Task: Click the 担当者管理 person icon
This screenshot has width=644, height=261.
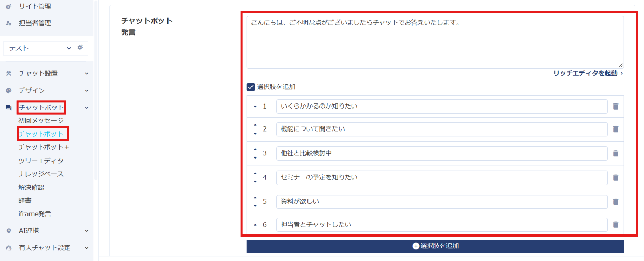Action: [x=8, y=23]
